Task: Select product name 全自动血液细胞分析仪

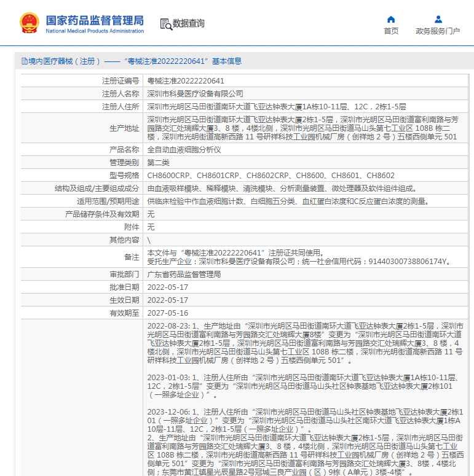Action: 184,150
